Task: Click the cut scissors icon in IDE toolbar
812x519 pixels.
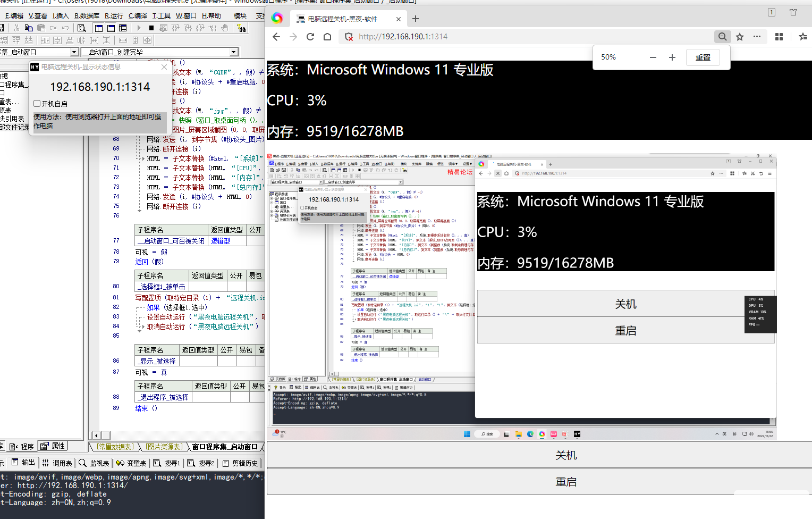Action: click(x=17, y=28)
